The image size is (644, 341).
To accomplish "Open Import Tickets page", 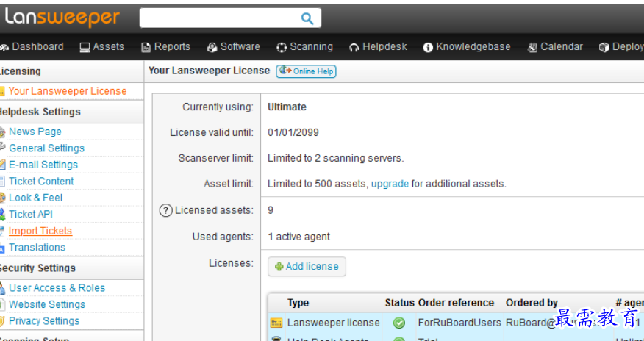I will click(40, 231).
